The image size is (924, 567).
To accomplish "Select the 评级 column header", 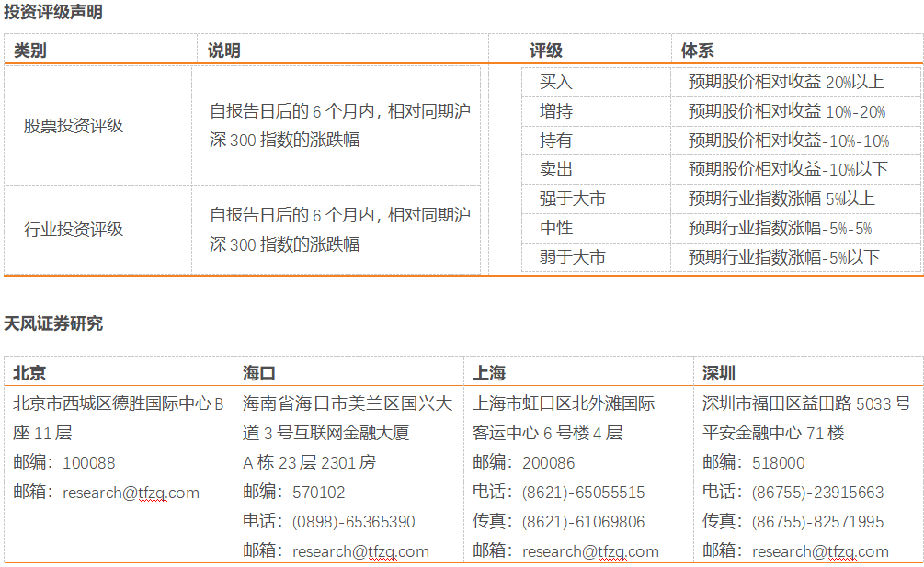I will 546,51.
